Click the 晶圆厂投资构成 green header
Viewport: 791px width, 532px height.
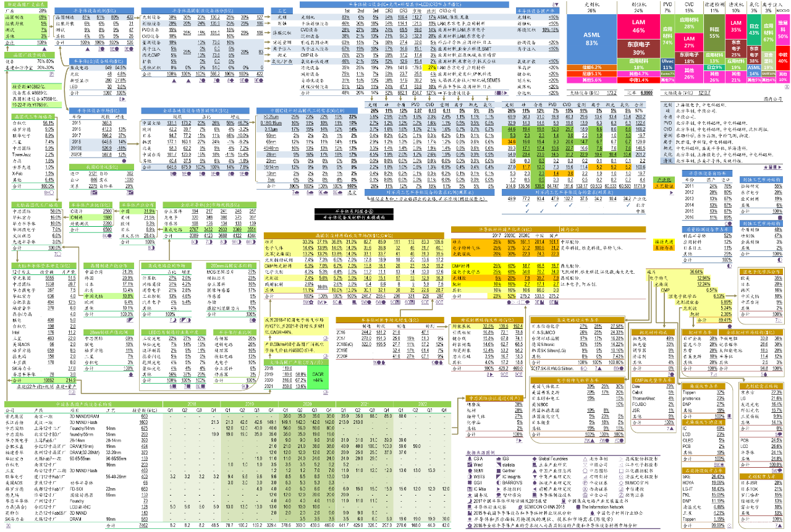(x=29, y=55)
